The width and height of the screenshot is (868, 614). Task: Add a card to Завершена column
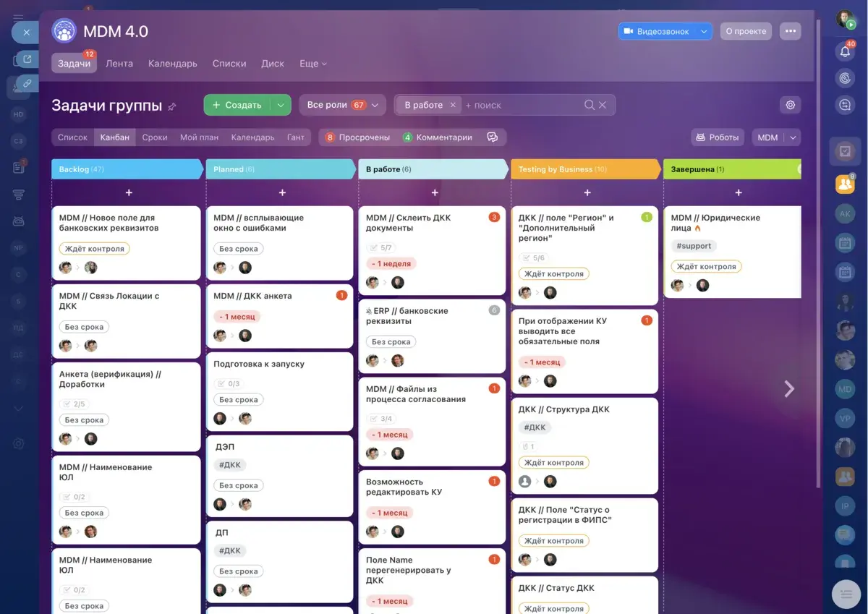tap(739, 192)
